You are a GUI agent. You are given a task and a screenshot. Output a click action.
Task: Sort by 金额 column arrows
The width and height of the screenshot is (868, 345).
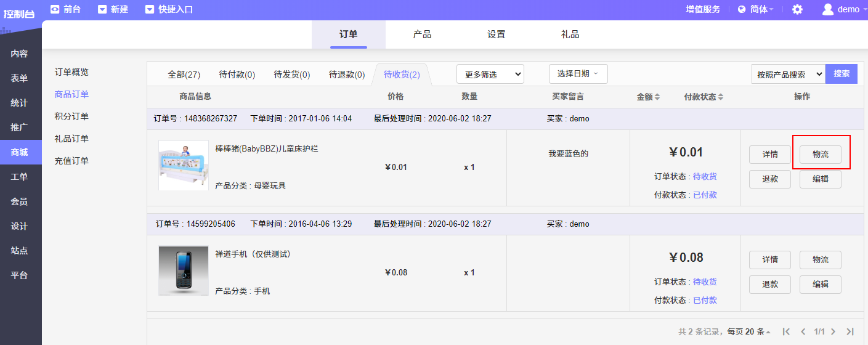[657, 97]
